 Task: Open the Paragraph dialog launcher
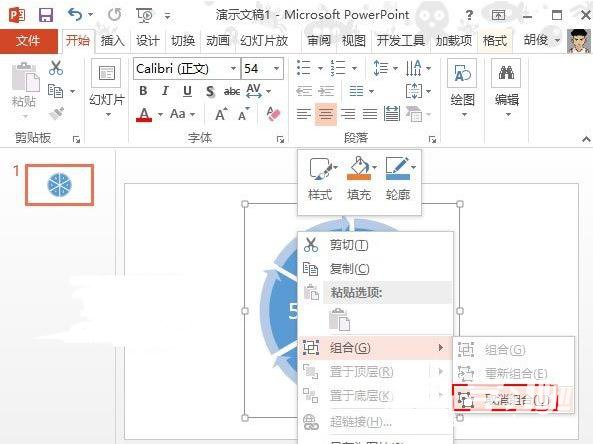[x=432, y=140]
